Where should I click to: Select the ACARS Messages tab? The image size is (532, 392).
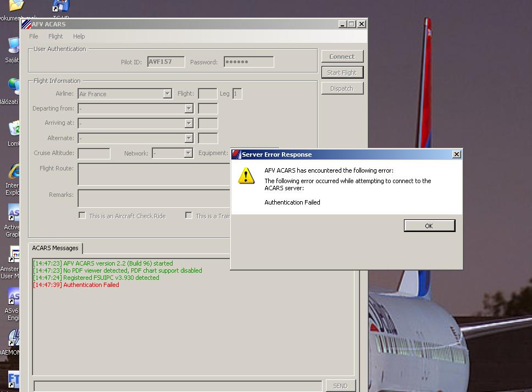tap(56, 248)
